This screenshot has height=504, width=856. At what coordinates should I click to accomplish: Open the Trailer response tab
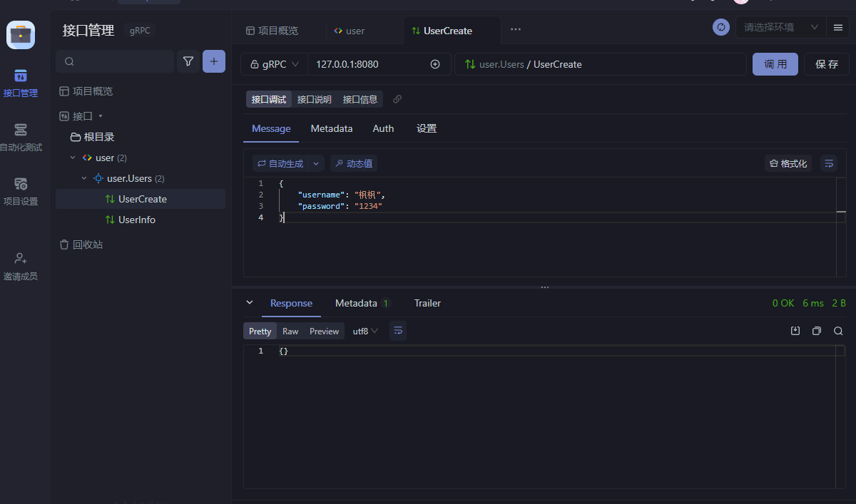tap(427, 303)
